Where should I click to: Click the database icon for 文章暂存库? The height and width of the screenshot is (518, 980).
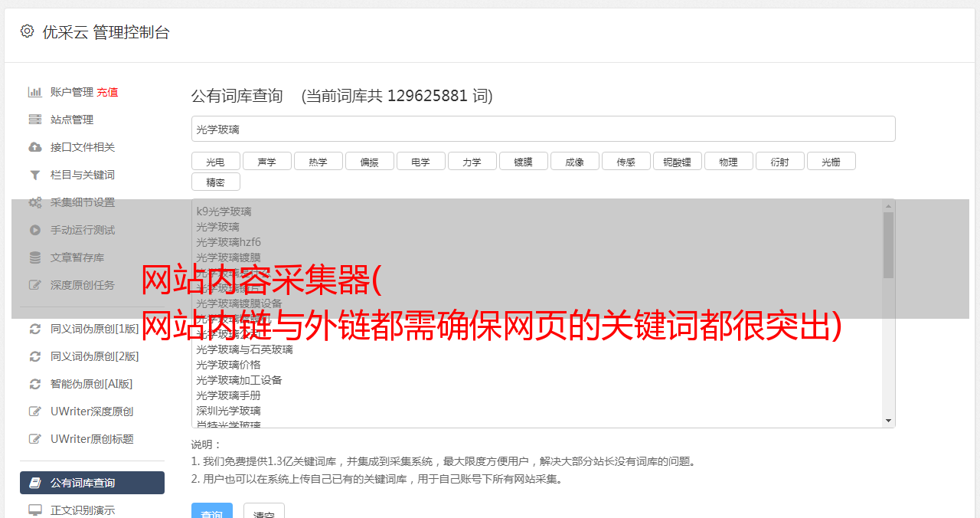(34, 257)
